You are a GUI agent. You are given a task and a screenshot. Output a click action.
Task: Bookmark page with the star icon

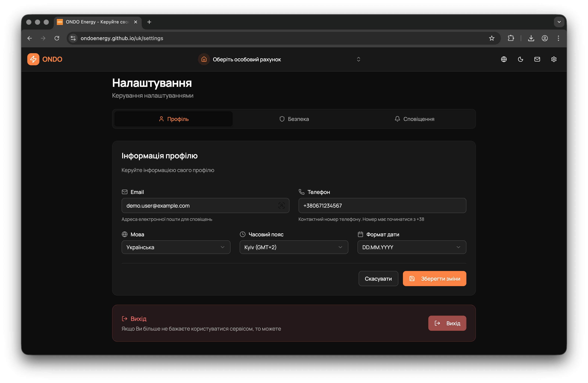[491, 38]
